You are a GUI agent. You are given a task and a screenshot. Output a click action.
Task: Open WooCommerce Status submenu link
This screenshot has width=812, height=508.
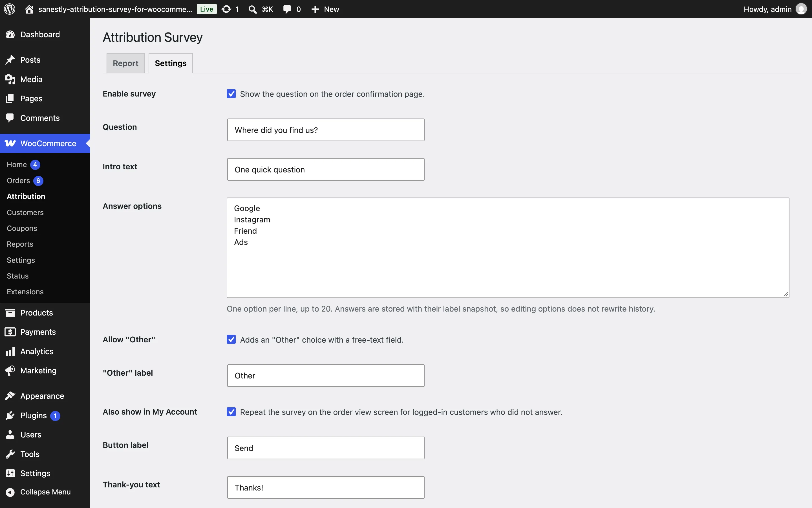coord(45,276)
